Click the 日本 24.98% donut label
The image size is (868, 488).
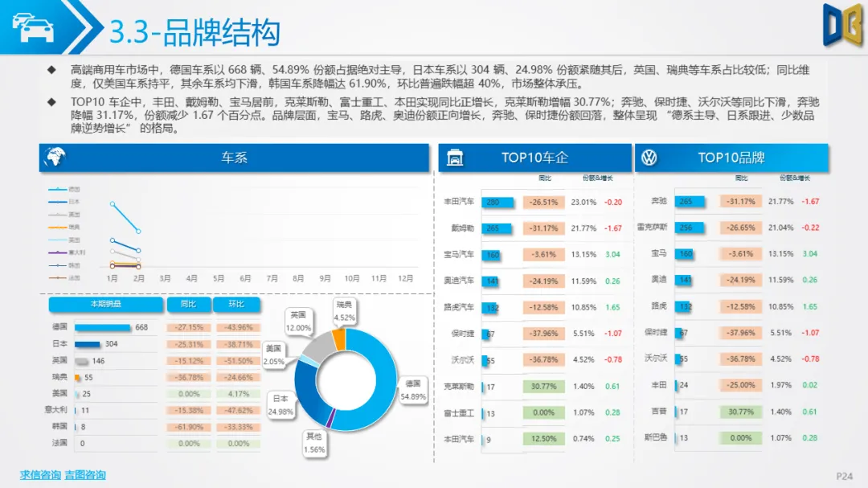tap(280, 405)
